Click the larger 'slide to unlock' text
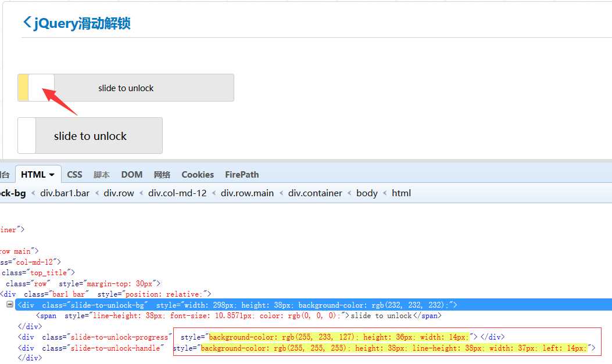612x364 pixels. [90, 136]
